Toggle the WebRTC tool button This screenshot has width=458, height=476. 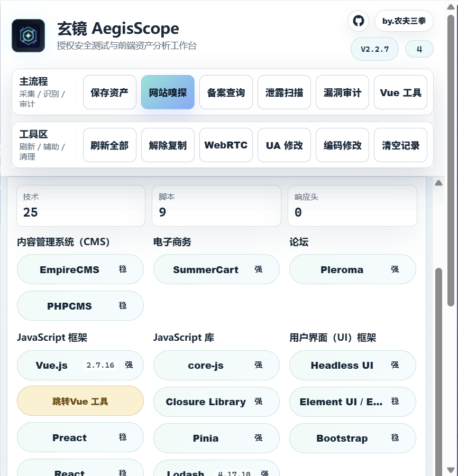[x=226, y=145]
